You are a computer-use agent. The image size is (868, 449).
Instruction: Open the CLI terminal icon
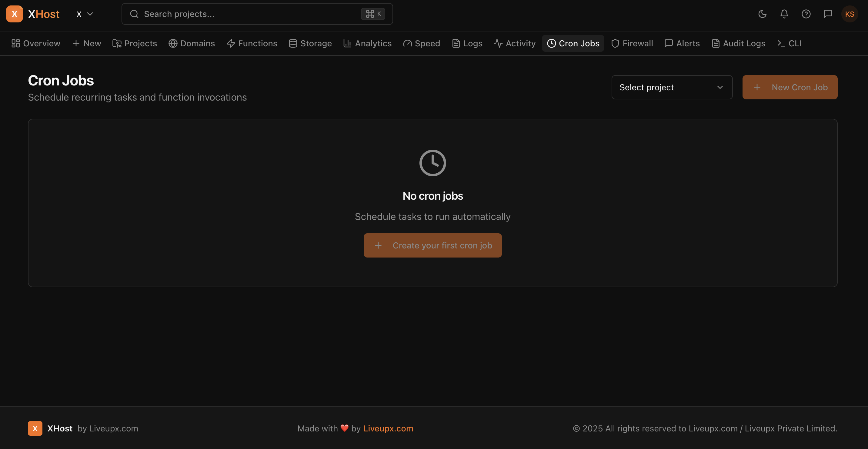tap(781, 43)
